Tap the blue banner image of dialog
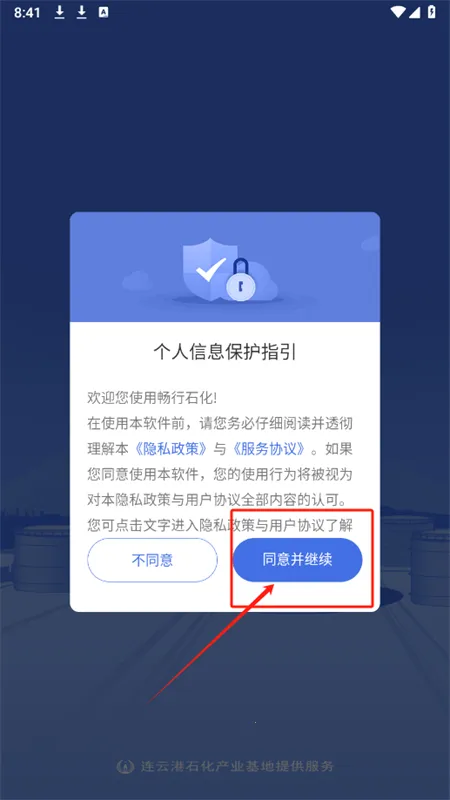This screenshot has height=800, width=450. (225, 267)
